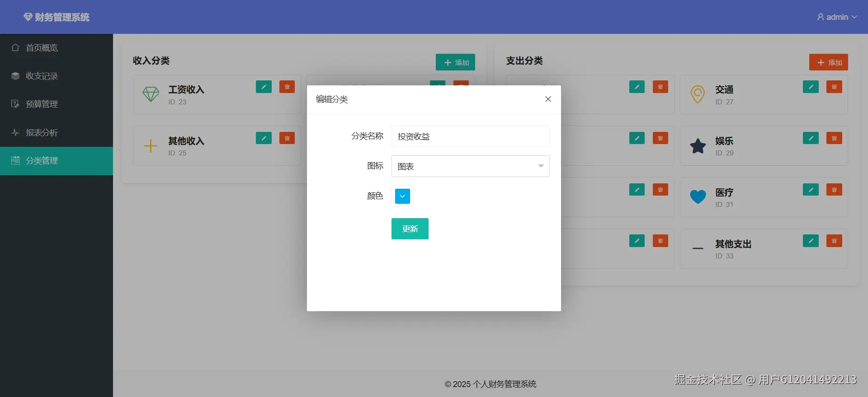Click the text ID: 29
This screenshot has height=397, width=868.
(724, 153)
